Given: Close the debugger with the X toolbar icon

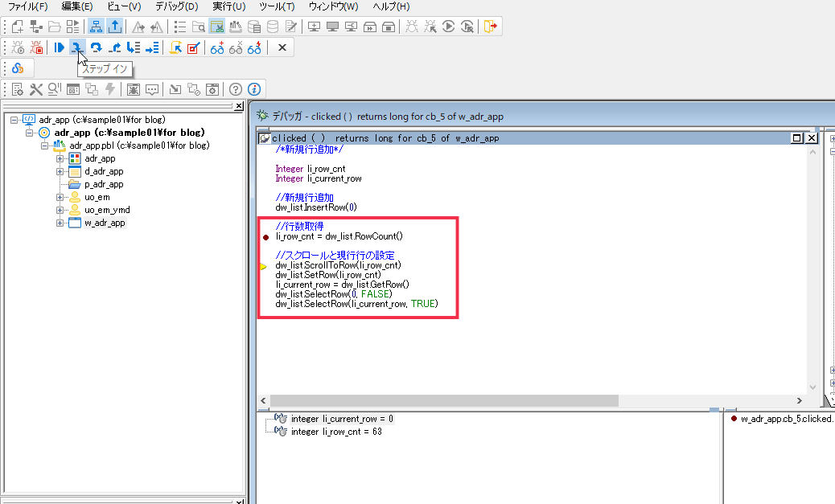Looking at the screenshot, I should (x=282, y=47).
